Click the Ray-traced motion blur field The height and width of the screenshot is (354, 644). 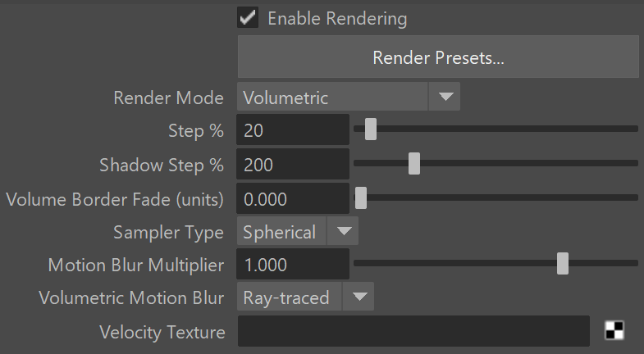289,296
